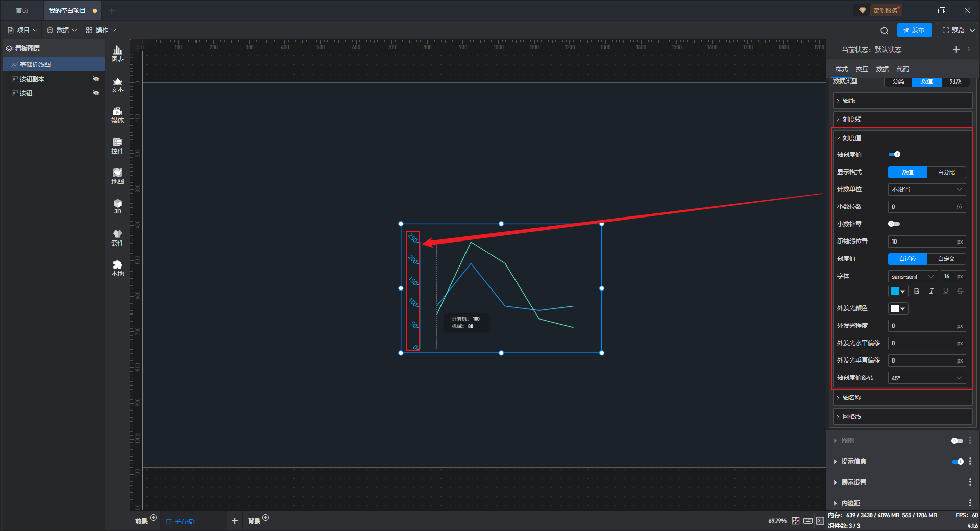Click the 预览 preview button
This screenshot has height=531, width=980.
click(953, 30)
